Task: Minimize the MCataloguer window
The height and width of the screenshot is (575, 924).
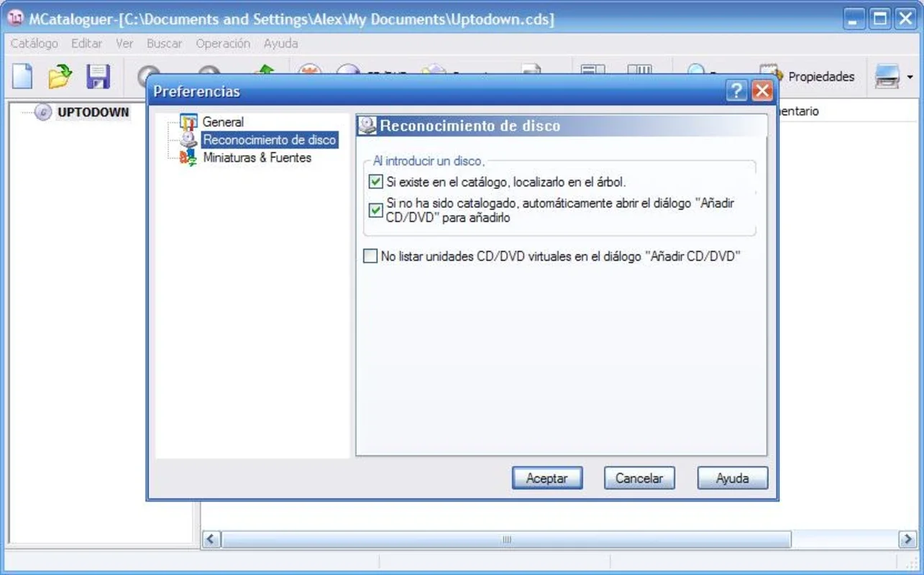Action: click(x=854, y=19)
